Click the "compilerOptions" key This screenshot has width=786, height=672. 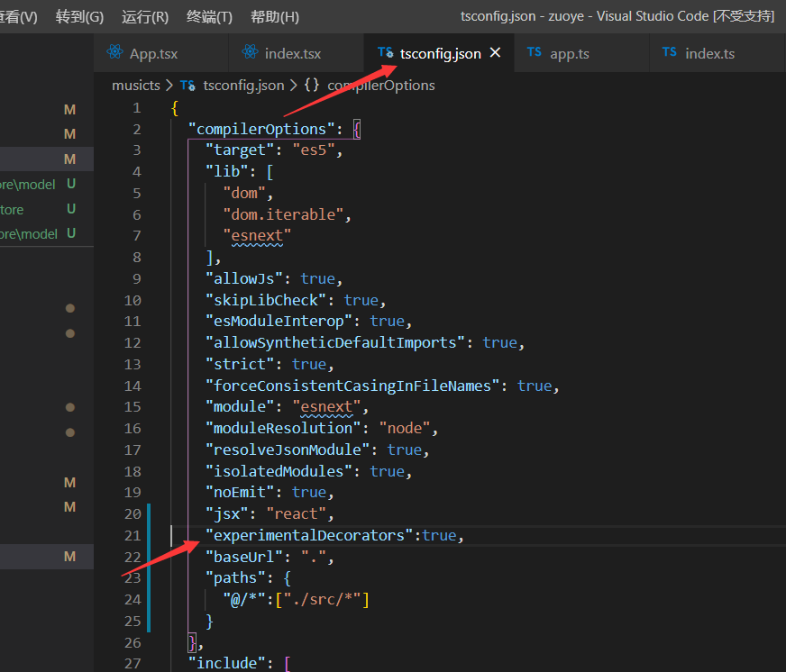click(x=261, y=130)
